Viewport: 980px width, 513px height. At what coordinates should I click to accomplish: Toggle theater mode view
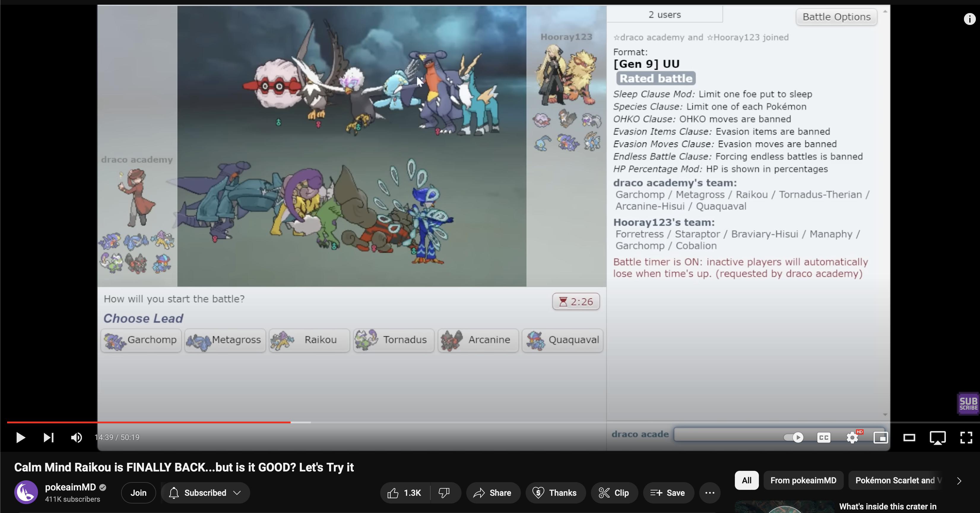[909, 438]
